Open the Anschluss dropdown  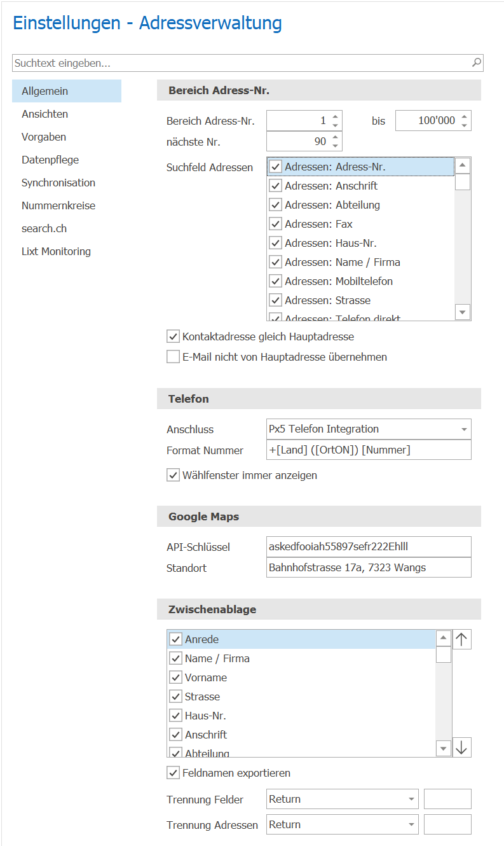coord(464,429)
